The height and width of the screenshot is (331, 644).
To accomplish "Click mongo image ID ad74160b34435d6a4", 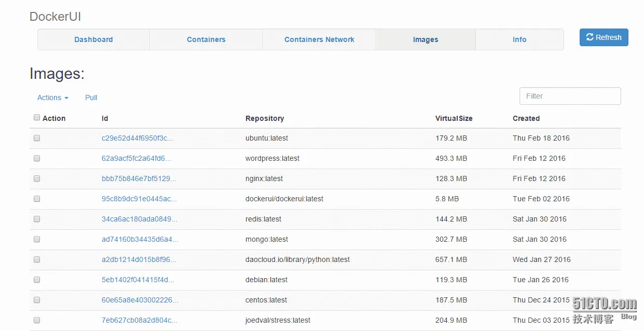I will point(140,239).
